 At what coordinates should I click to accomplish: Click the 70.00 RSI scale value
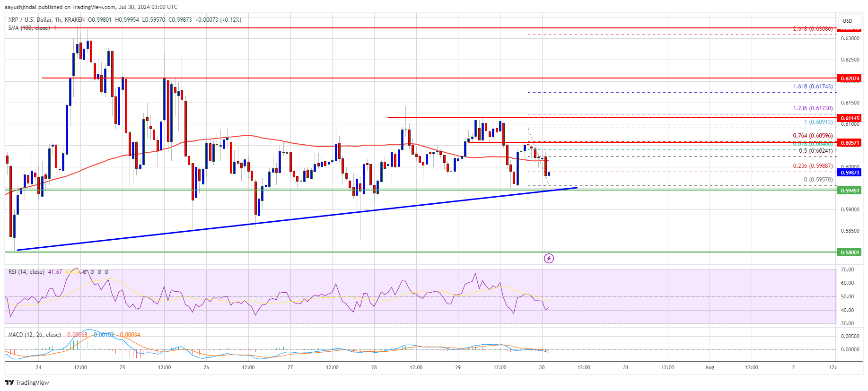point(847,269)
